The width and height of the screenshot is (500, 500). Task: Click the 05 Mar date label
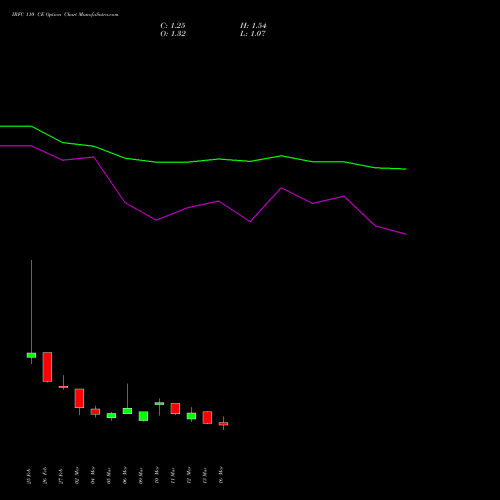[x=109, y=476]
